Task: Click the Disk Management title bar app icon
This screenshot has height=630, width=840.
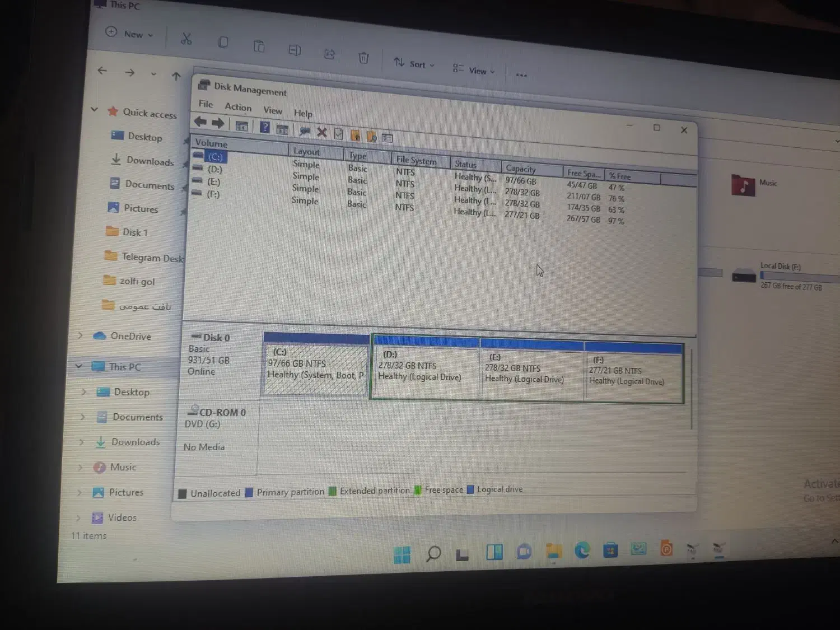Action: tap(204, 85)
